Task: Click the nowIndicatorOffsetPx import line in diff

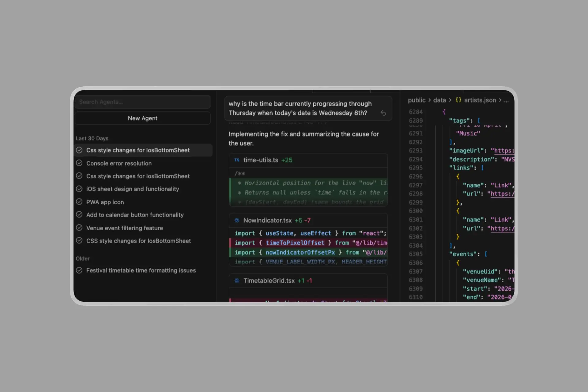Action: tap(309, 252)
